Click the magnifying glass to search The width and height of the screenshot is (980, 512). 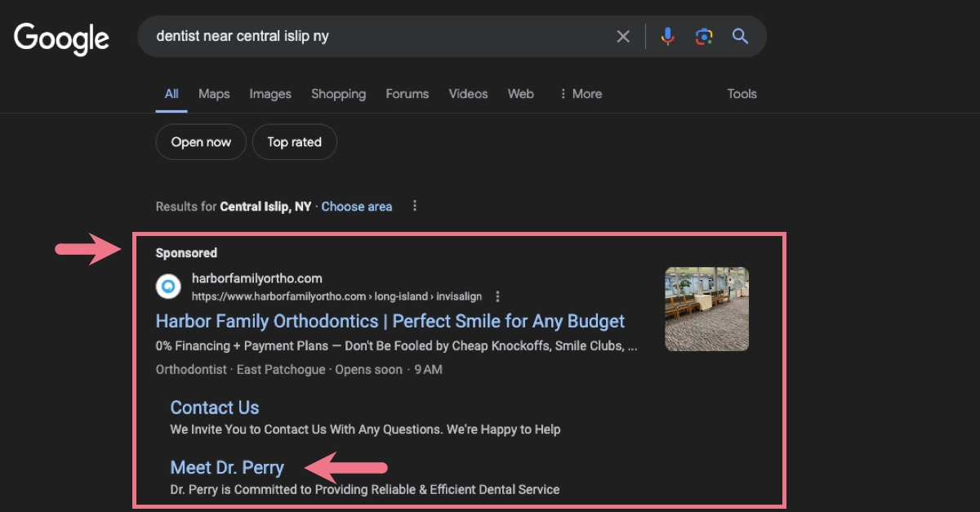[740, 36]
